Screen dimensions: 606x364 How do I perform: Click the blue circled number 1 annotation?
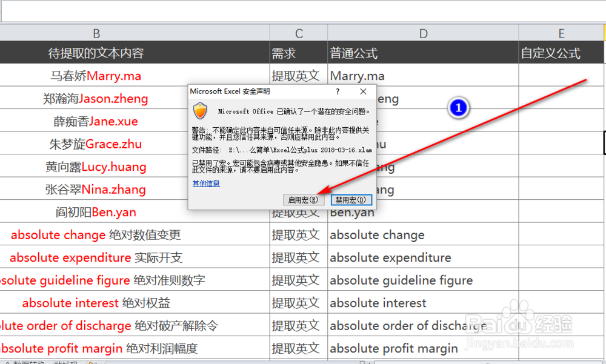click(458, 107)
